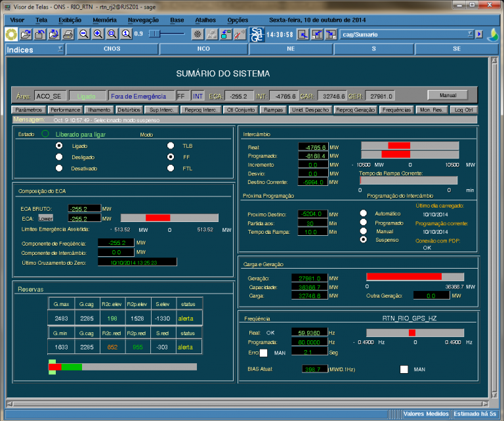Click the printer icon in toolbar
The height and width of the screenshot is (421, 504).
pyautogui.click(x=68, y=33)
